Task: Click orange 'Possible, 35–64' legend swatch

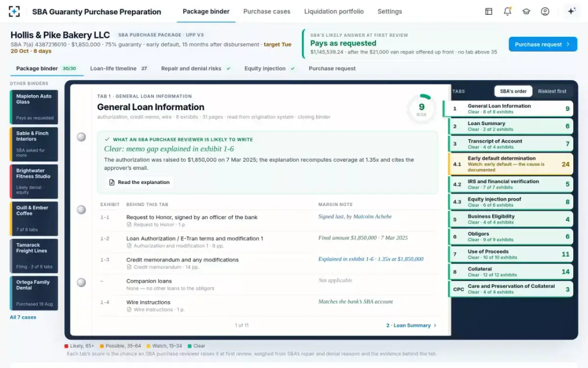Action: coord(101,346)
